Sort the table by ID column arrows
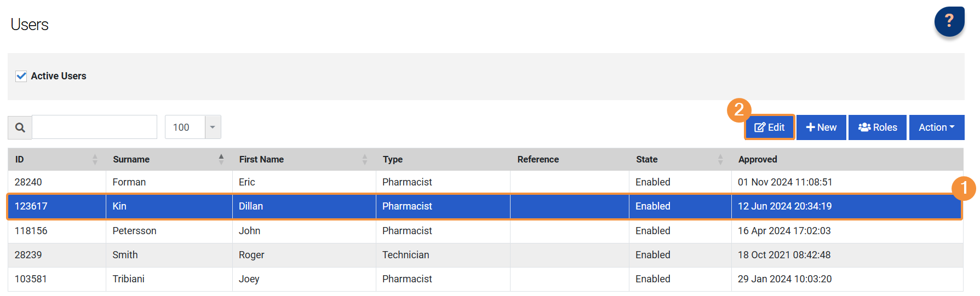The height and width of the screenshot is (296, 980). point(95,159)
